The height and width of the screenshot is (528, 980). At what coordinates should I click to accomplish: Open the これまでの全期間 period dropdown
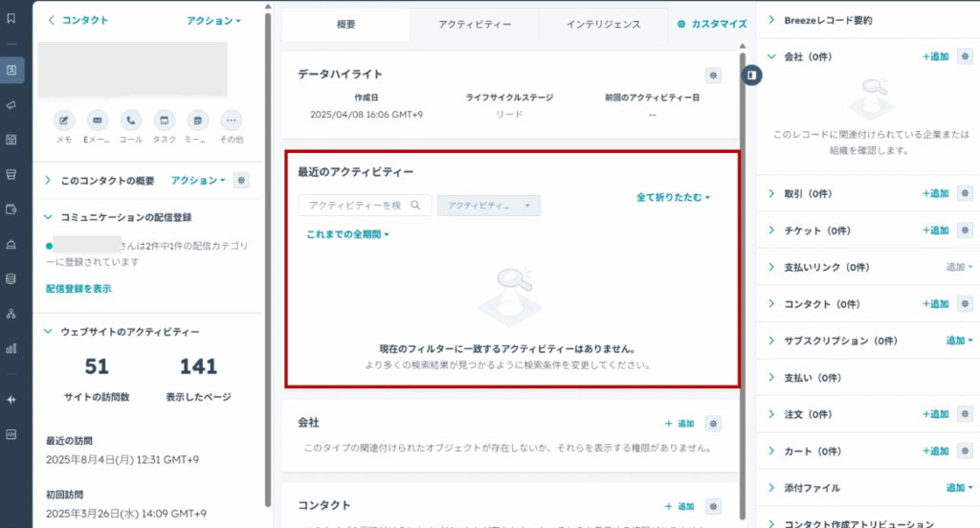point(348,234)
